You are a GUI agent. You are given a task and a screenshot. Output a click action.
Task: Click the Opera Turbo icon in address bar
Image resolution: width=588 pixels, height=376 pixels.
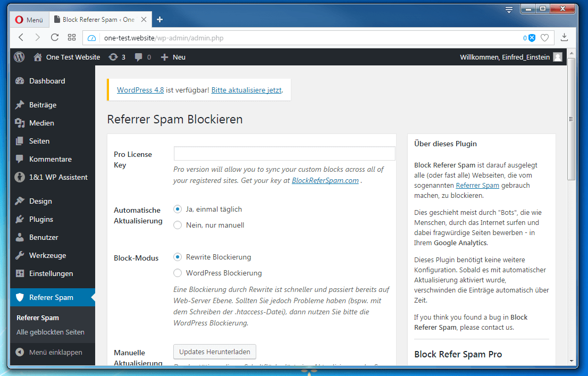point(92,38)
